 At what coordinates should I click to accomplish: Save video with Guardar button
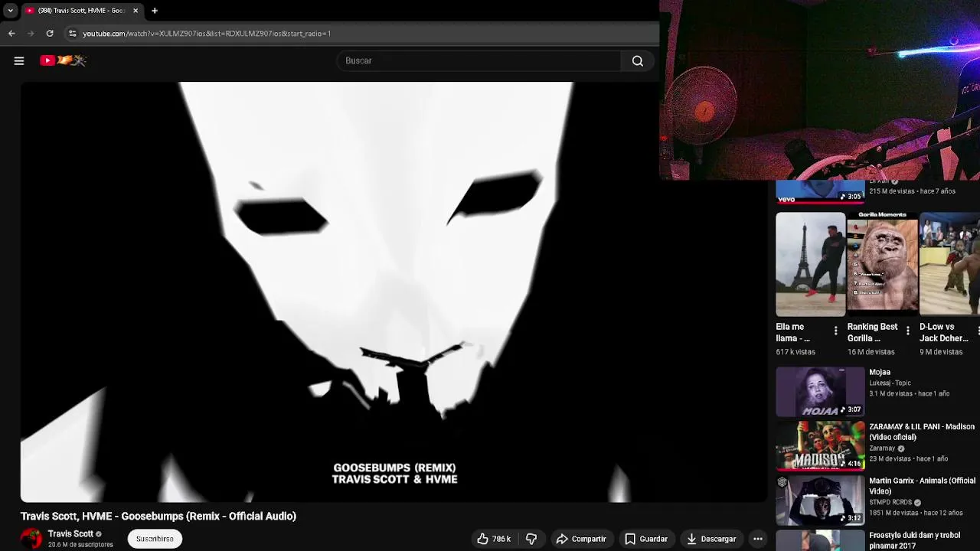pyautogui.click(x=645, y=539)
